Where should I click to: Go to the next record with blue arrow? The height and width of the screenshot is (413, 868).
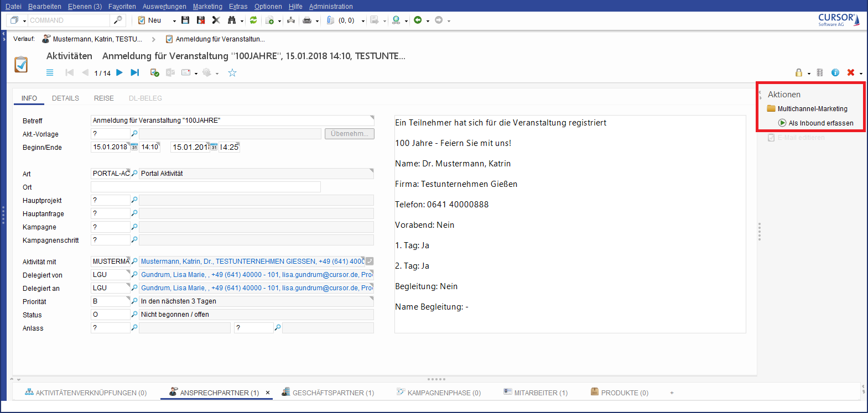[x=119, y=72]
